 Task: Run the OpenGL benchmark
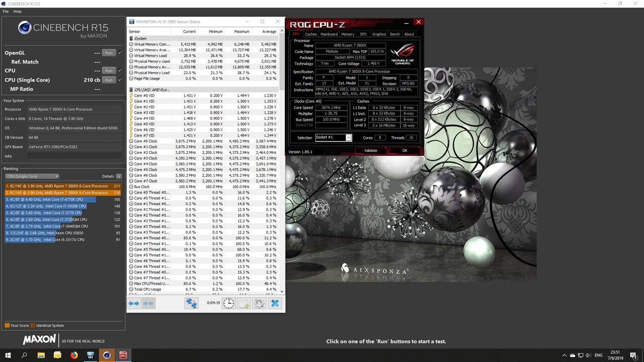pyautogui.click(x=108, y=53)
